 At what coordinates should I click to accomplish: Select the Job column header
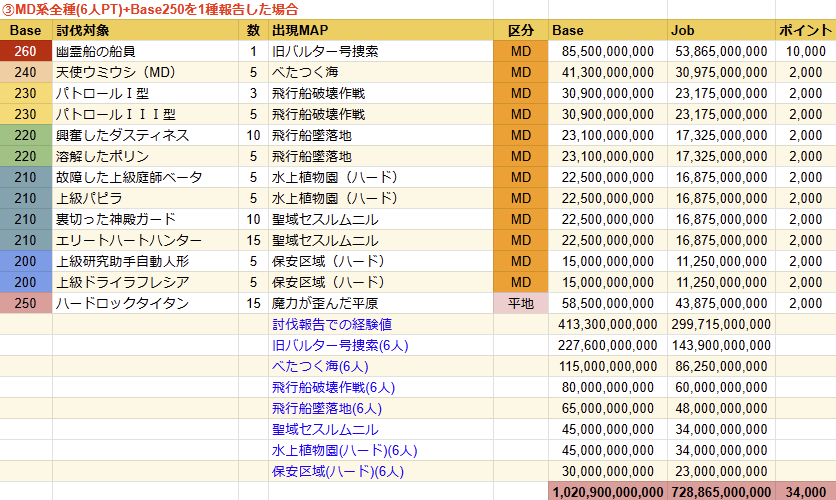(x=721, y=30)
